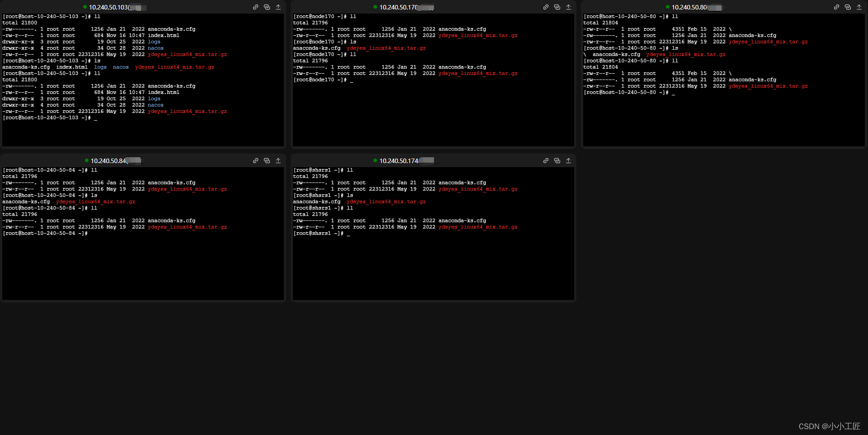
Task: Click the upload icon on 10.240.50.84 panel
Action: click(x=278, y=161)
